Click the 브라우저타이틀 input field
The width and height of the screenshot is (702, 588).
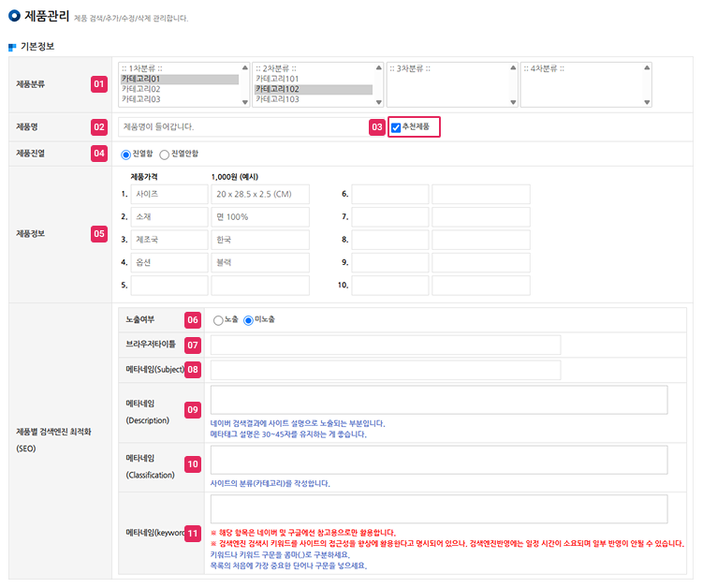(386, 345)
